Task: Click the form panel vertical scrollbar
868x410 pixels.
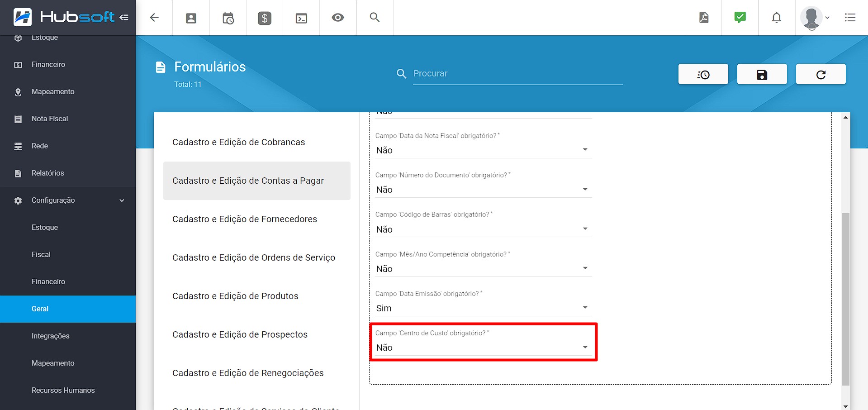Action: 845,299
